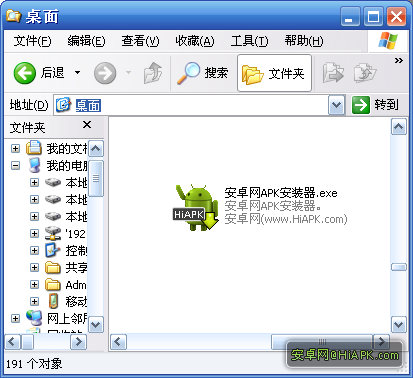Image resolution: width=413 pixels, height=378 pixels.
Task: Expand the 网上邻居 tree node
Action: (x=15, y=318)
